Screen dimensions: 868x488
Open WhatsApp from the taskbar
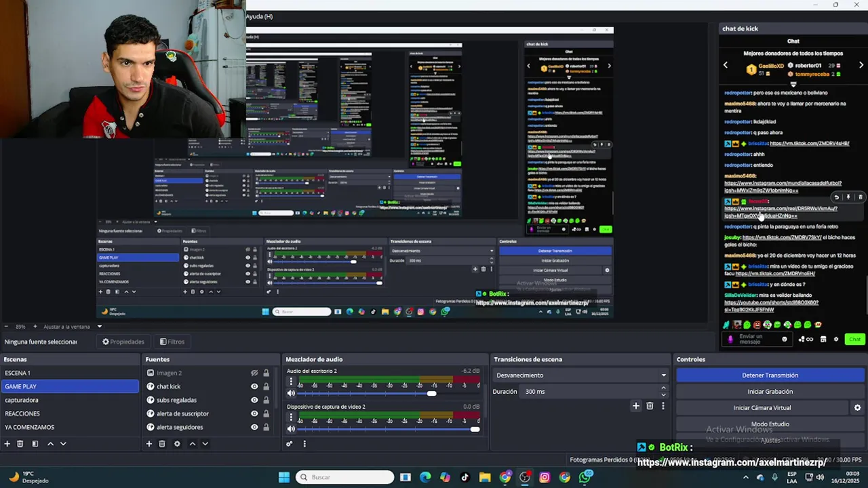585,477
